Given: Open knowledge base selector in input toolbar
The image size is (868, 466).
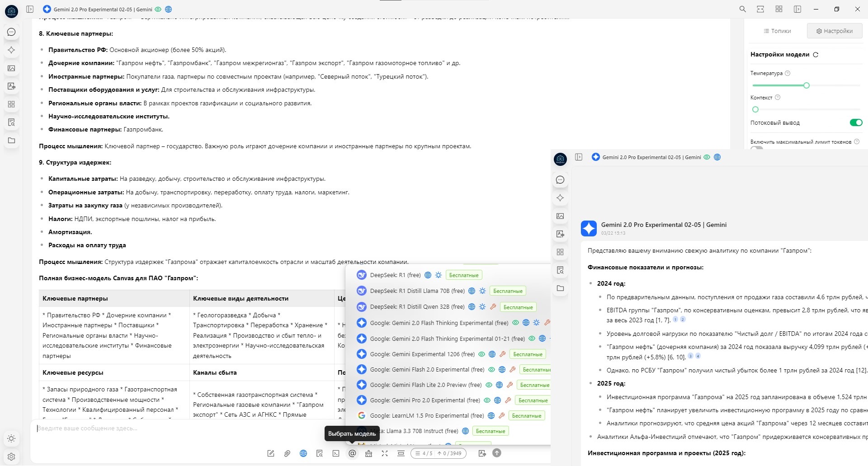Looking at the screenshot, I should [x=320, y=453].
